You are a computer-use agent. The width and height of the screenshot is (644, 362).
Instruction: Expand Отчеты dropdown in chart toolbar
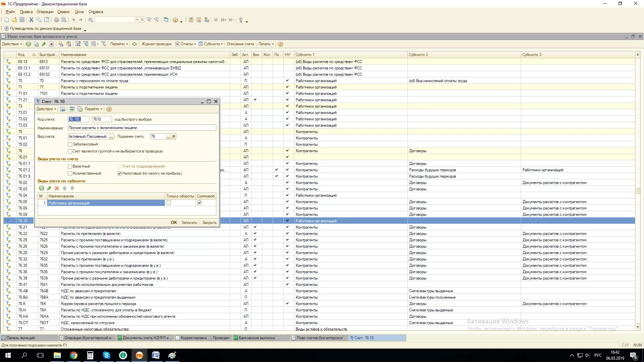(x=186, y=44)
